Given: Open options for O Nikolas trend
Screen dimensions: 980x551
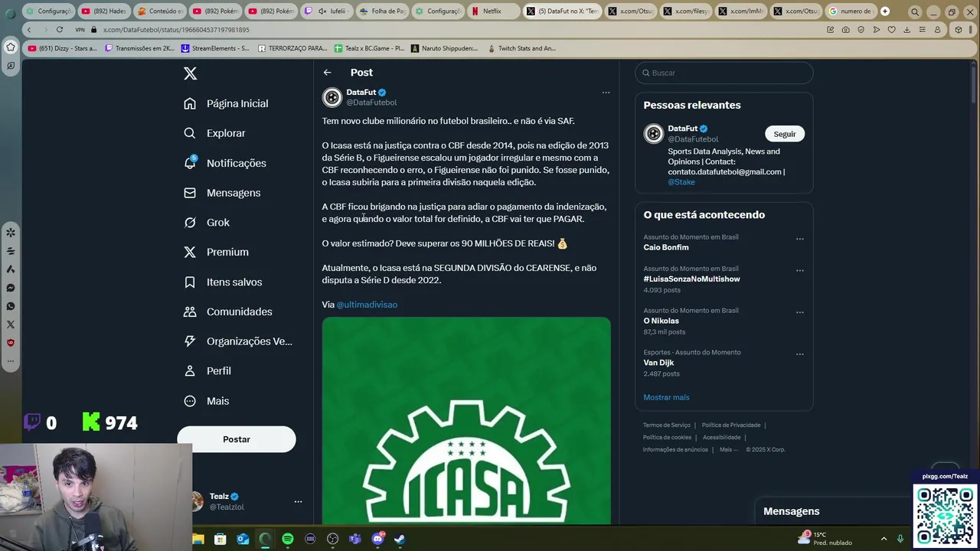Looking at the screenshot, I should point(799,312).
